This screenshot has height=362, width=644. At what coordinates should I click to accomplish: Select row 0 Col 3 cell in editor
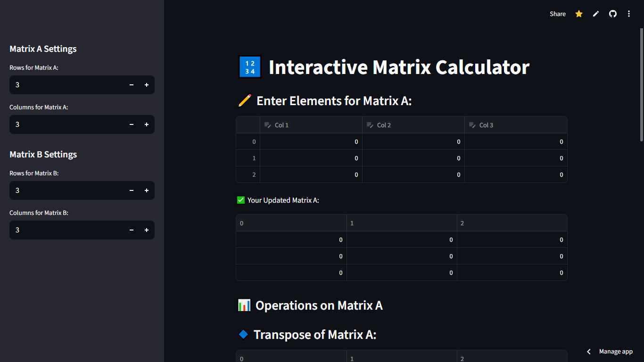[x=516, y=141]
